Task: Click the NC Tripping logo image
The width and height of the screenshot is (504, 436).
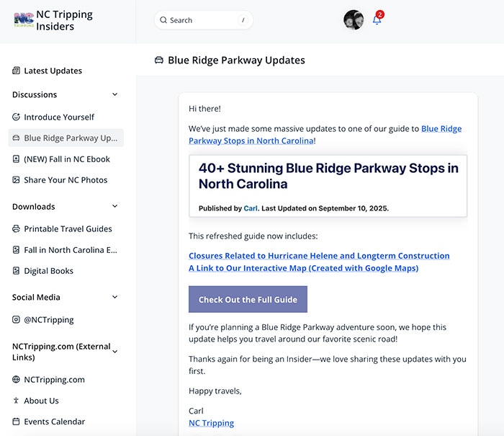Action: [24, 20]
